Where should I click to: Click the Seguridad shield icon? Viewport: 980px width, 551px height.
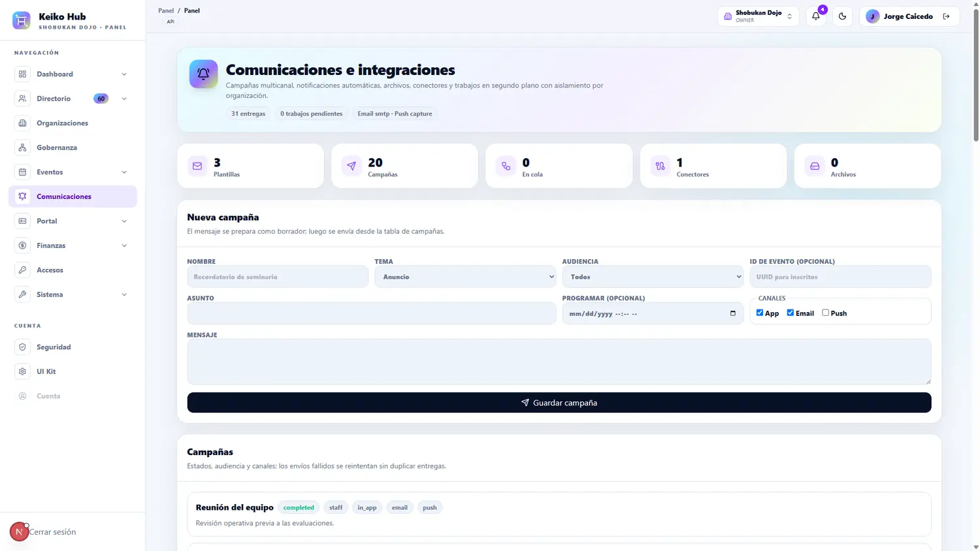[22, 347]
